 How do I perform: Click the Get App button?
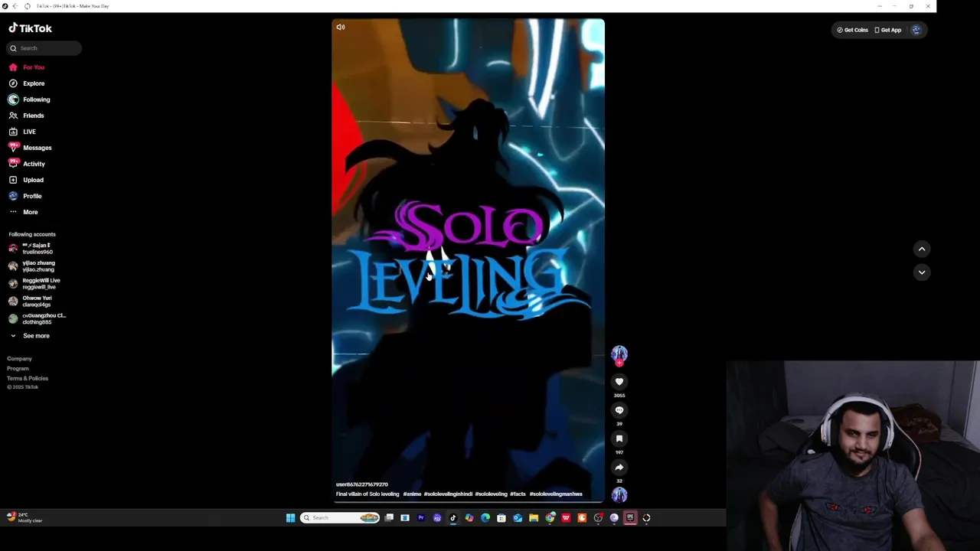point(888,30)
